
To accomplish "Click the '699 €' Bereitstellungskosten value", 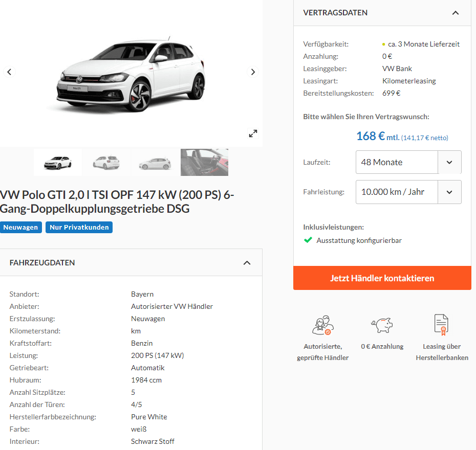I will [392, 93].
